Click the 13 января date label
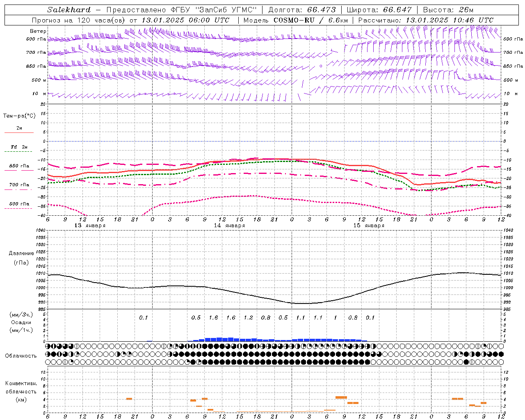The width and height of the screenshot is (525, 420). point(90,226)
